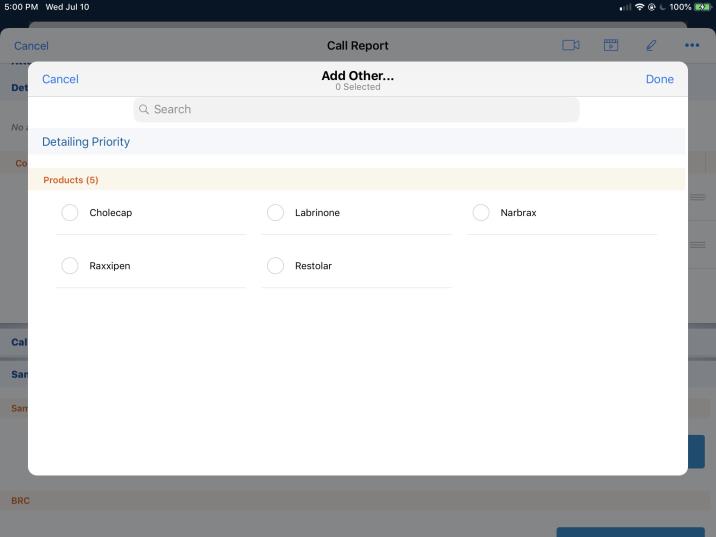This screenshot has height=537, width=716.
Task: Select the Labrinone radio button
Action: pyautogui.click(x=276, y=212)
